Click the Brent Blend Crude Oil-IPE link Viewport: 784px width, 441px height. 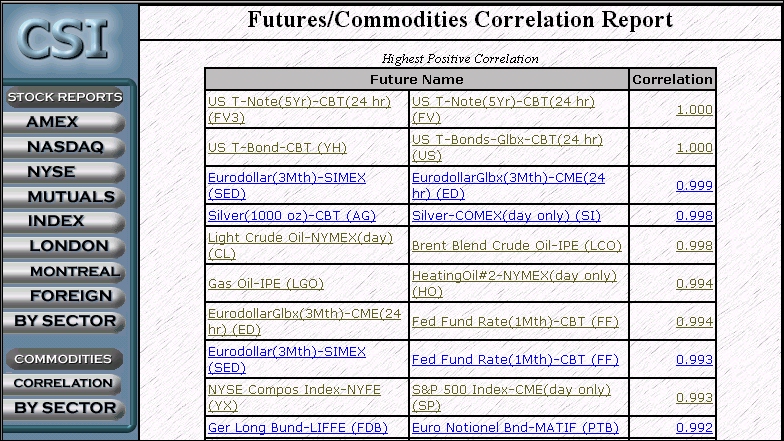click(516, 246)
